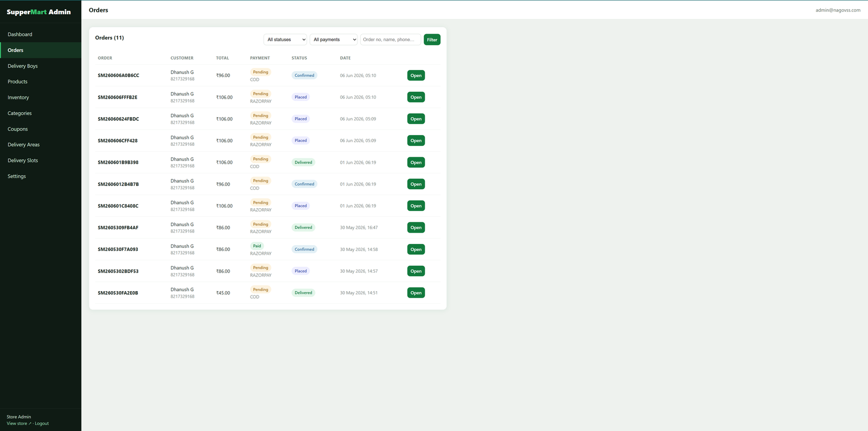Click order number SM260606FFFB2E text
This screenshot has width=868, height=431.
[x=117, y=97]
